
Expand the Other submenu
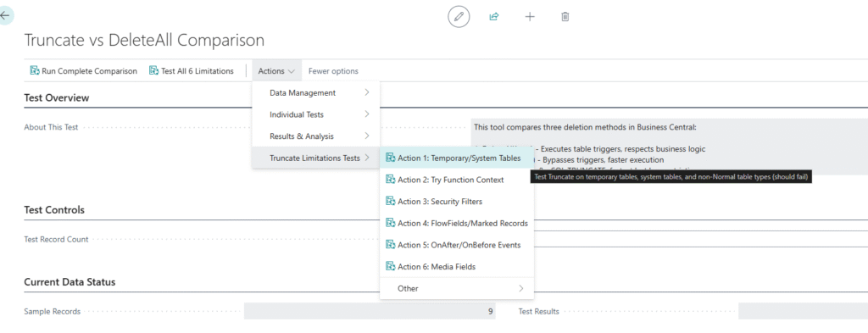coord(457,288)
